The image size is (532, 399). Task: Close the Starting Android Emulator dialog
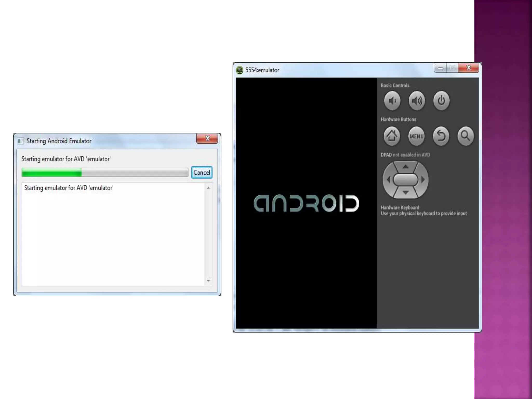pyautogui.click(x=207, y=138)
